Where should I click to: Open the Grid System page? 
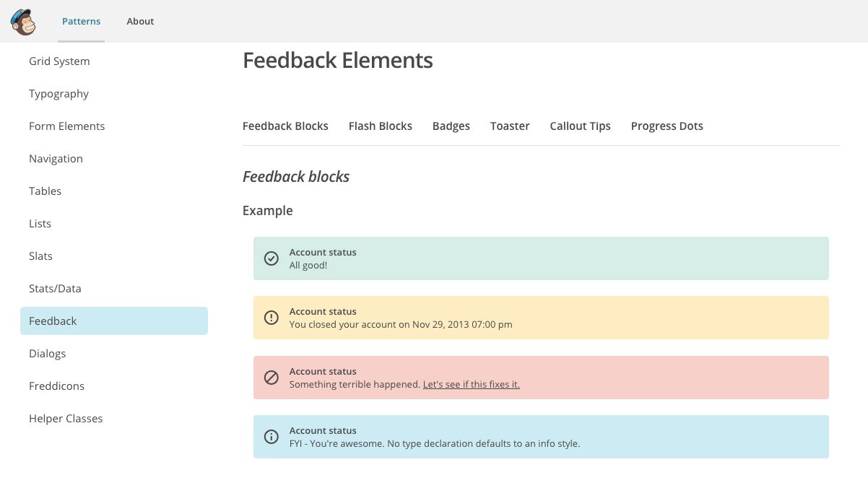point(59,61)
